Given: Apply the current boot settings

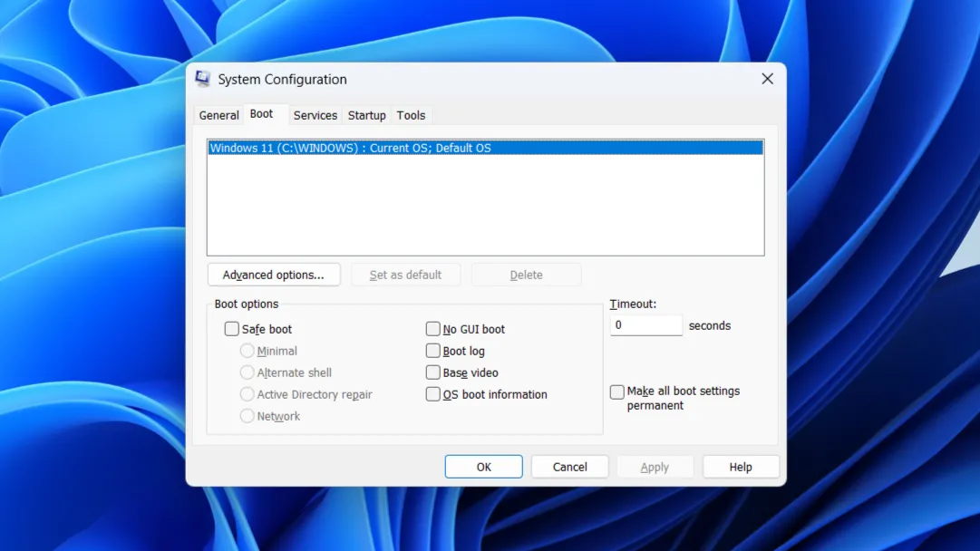Looking at the screenshot, I should 655,467.
